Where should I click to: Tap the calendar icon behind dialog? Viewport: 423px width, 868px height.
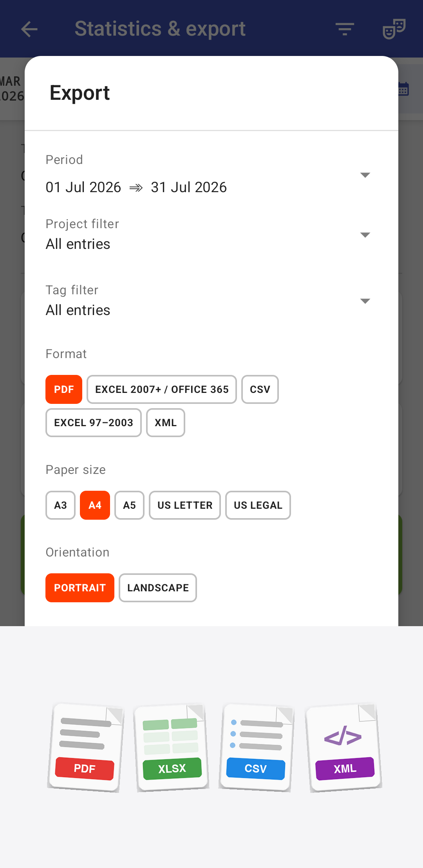click(x=403, y=89)
